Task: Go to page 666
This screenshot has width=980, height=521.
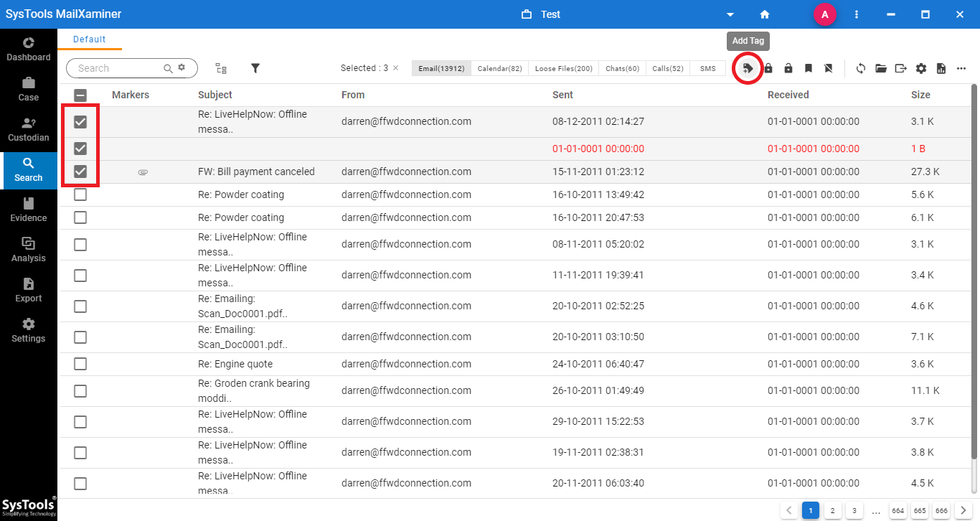Action: pyautogui.click(x=941, y=511)
